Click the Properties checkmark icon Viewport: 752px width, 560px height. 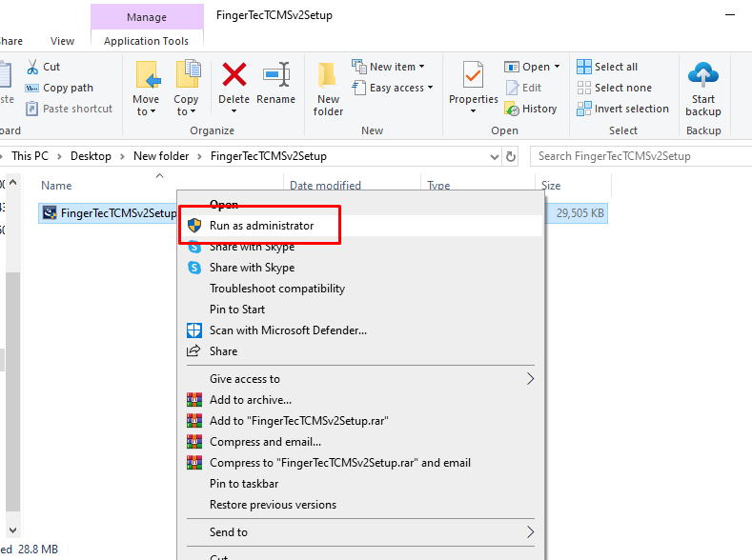[x=474, y=74]
